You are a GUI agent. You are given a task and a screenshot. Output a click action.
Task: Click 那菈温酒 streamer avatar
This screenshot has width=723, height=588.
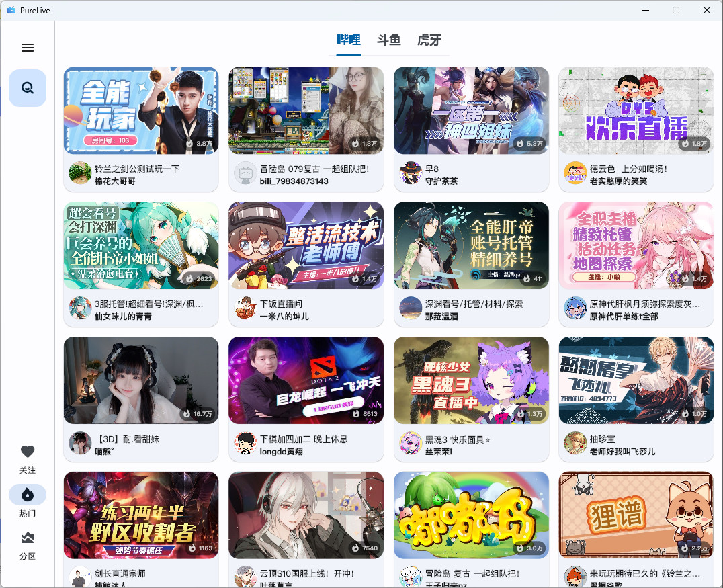tap(411, 308)
